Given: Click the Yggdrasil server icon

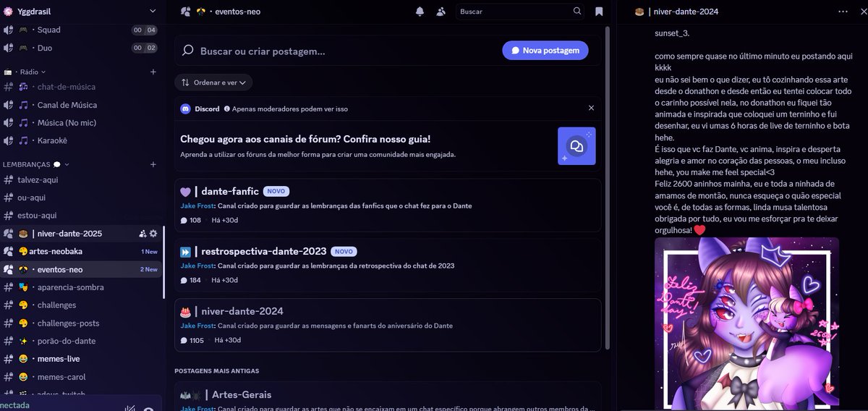Looking at the screenshot, I should point(8,11).
